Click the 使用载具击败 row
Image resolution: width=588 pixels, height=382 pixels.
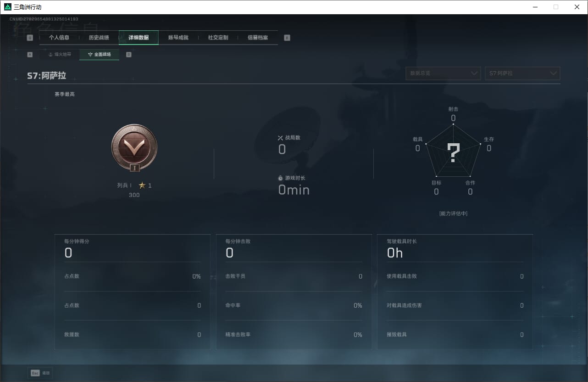[455, 276]
